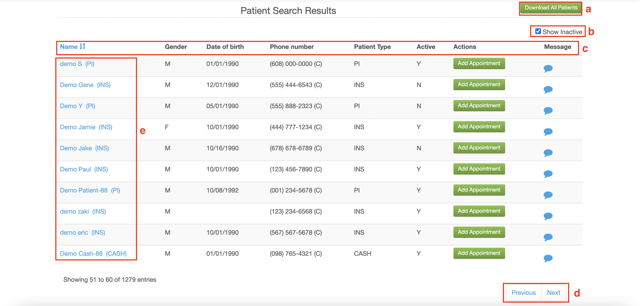Add appointment for Demo Gene
Viewport: 644px width, 306px height.
[479, 85]
